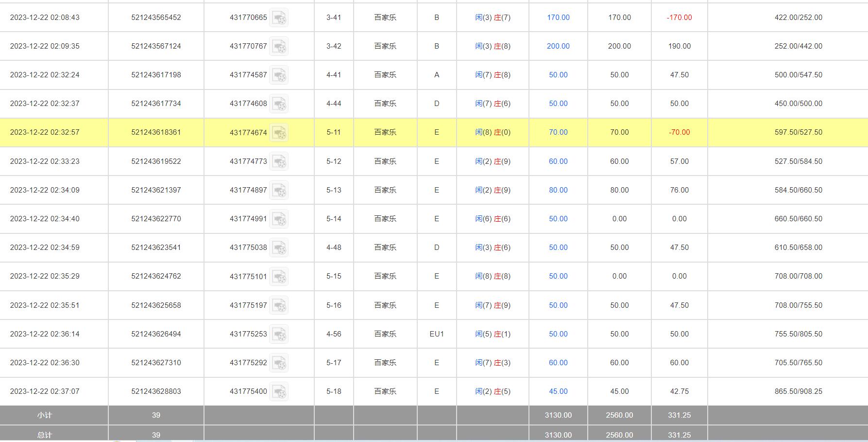Image resolution: width=868 pixels, height=442 pixels.
Task: Open video replay icon for game 431775038
Action: (279, 248)
